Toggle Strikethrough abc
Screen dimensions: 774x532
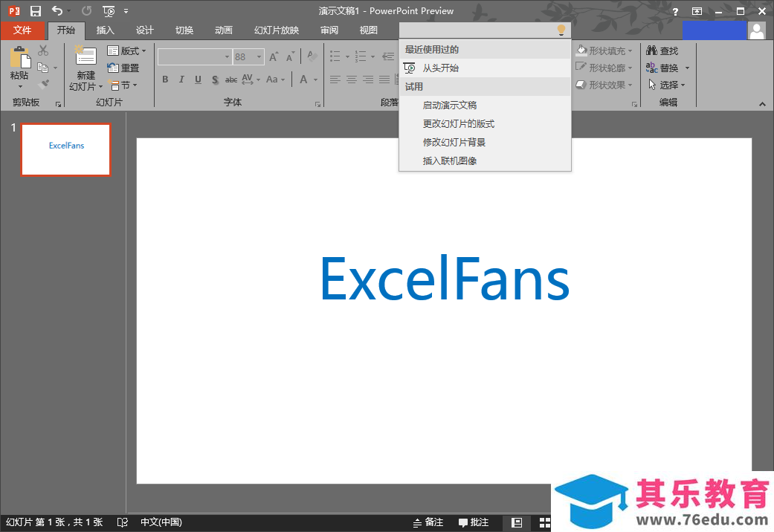pos(231,80)
